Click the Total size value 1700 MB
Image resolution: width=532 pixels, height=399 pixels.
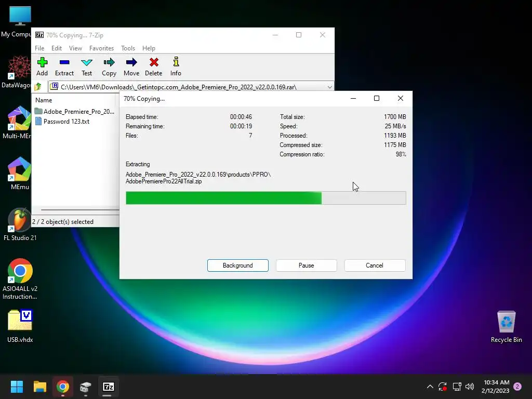[x=395, y=117]
